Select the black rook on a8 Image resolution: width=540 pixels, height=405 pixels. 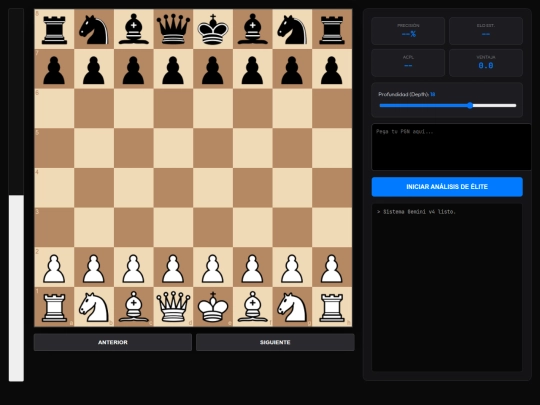tap(54, 29)
